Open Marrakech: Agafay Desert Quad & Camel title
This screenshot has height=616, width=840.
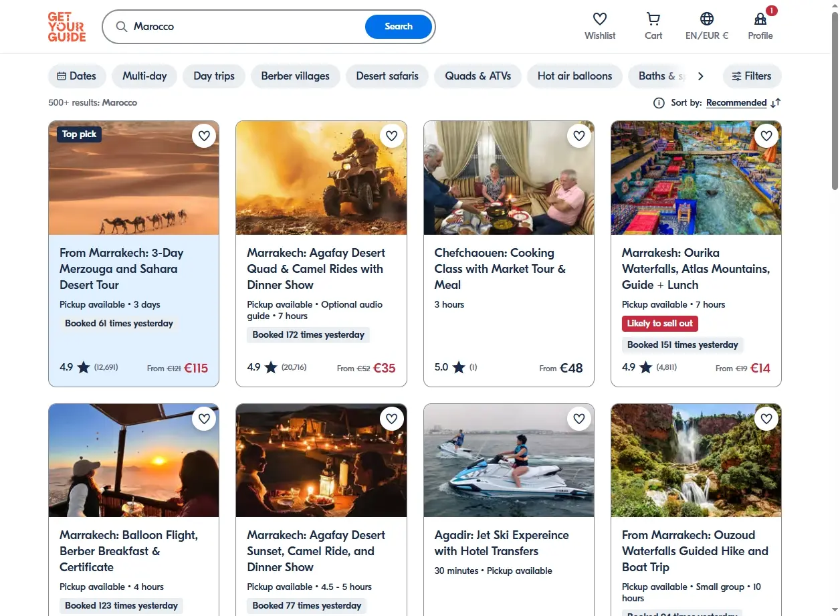[x=316, y=269]
